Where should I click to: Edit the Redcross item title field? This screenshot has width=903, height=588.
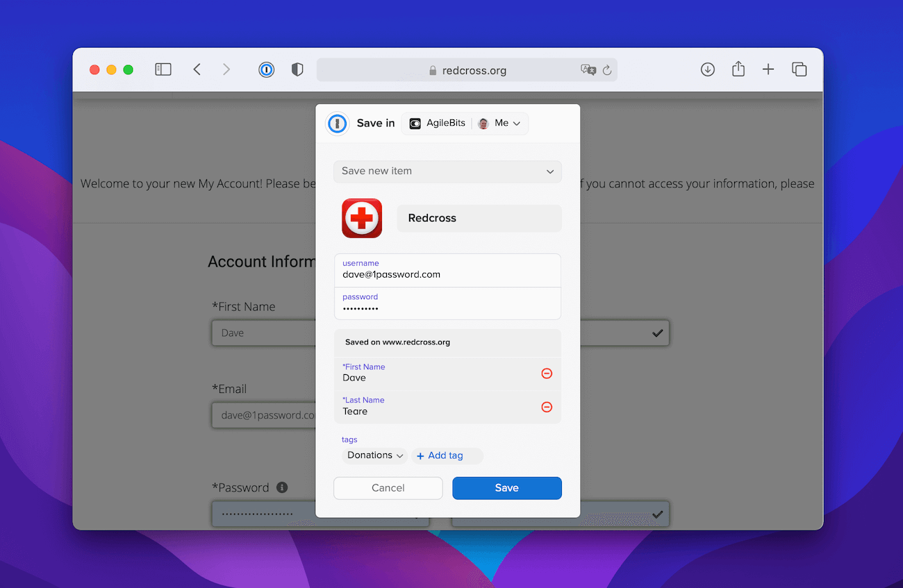point(479,218)
